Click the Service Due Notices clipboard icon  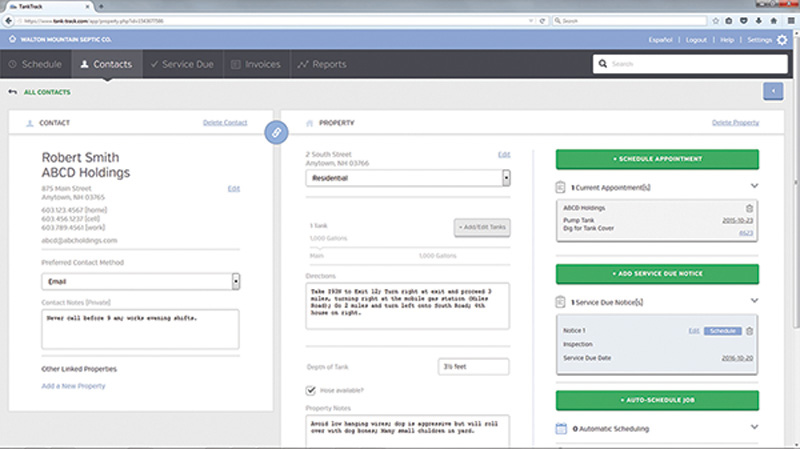coord(560,302)
